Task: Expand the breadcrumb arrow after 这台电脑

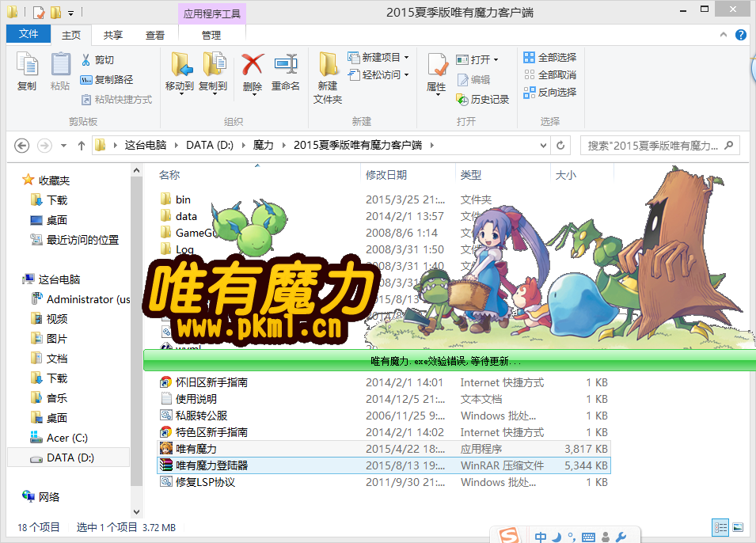Action: click(x=176, y=145)
